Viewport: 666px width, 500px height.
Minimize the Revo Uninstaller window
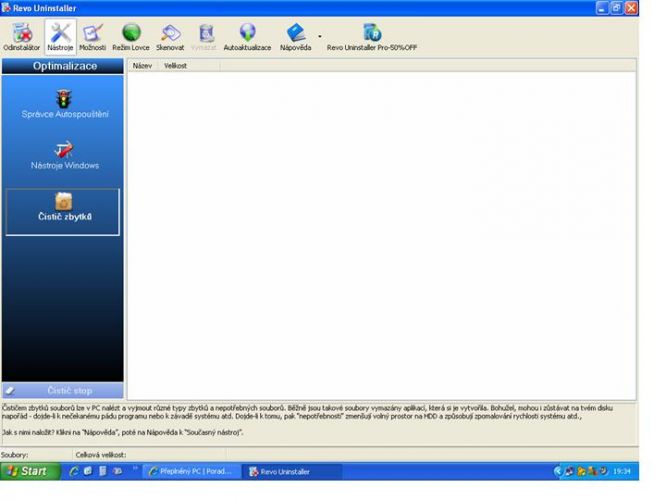[x=602, y=8]
